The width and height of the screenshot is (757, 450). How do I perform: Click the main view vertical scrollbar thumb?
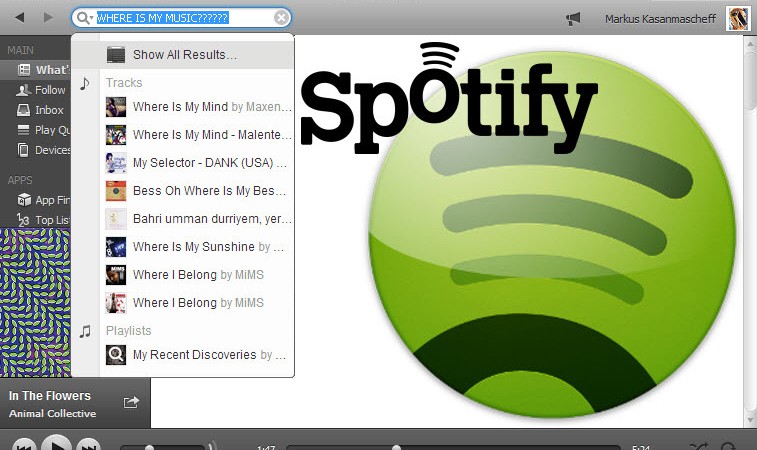pyautogui.click(x=751, y=79)
